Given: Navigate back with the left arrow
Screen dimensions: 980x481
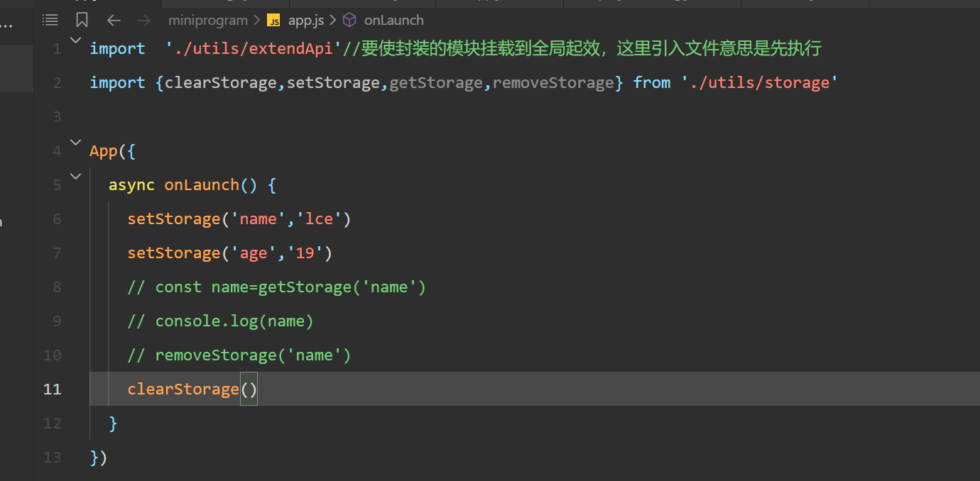Looking at the screenshot, I should [x=114, y=20].
